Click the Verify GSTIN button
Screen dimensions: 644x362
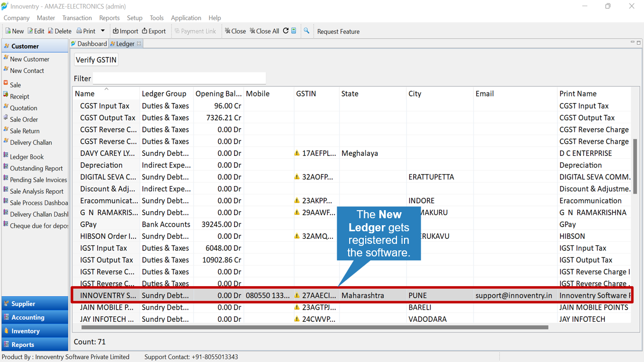[96, 60]
